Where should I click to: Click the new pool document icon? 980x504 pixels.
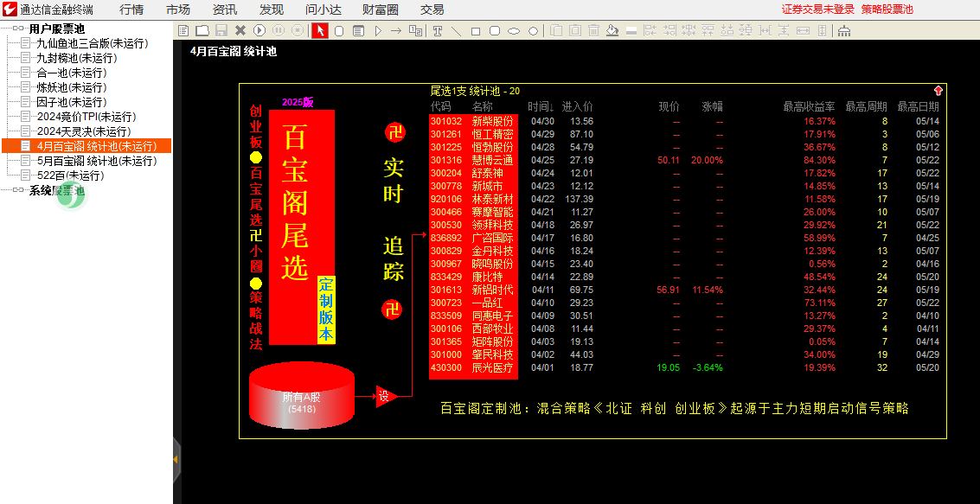183,30
